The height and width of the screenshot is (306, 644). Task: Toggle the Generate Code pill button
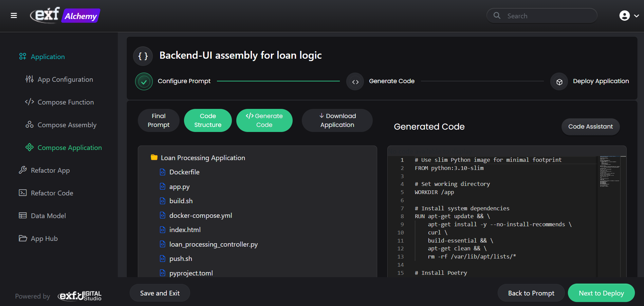tap(264, 120)
